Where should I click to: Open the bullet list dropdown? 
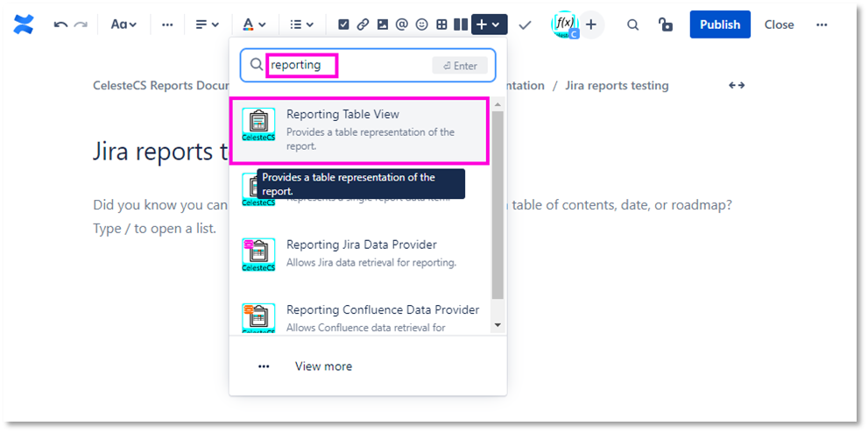click(301, 25)
